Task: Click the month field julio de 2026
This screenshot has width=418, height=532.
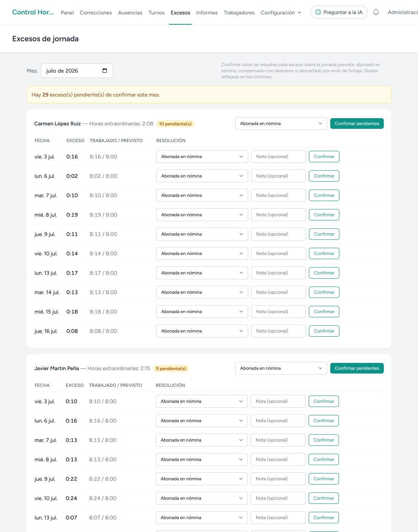Action: coord(77,71)
